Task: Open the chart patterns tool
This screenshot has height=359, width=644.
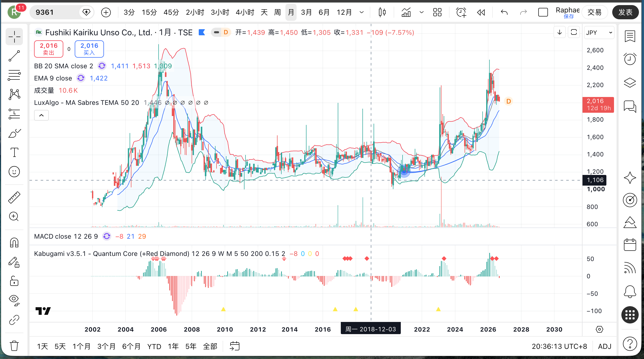Action: [14, 94]
